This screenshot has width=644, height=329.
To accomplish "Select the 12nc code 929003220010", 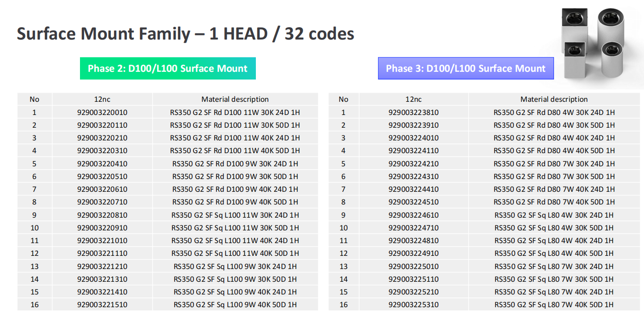I will pyautogui.click(x=102, y=112).
